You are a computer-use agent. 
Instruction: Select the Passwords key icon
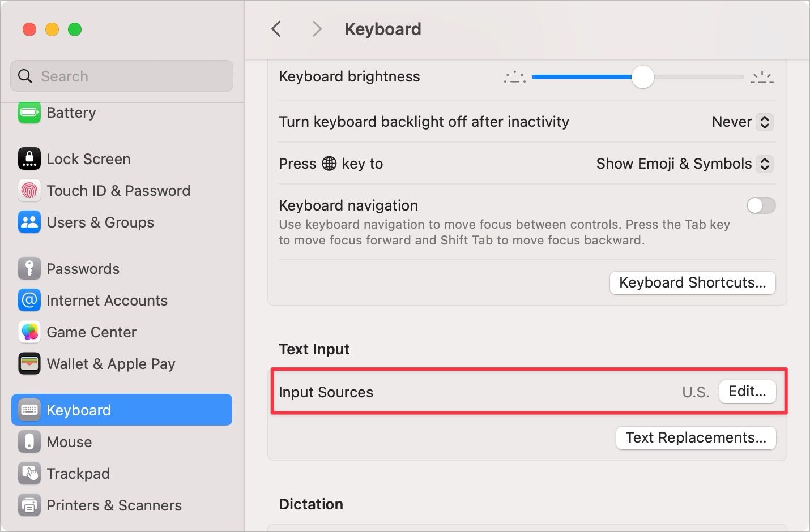tap(29, 268)
